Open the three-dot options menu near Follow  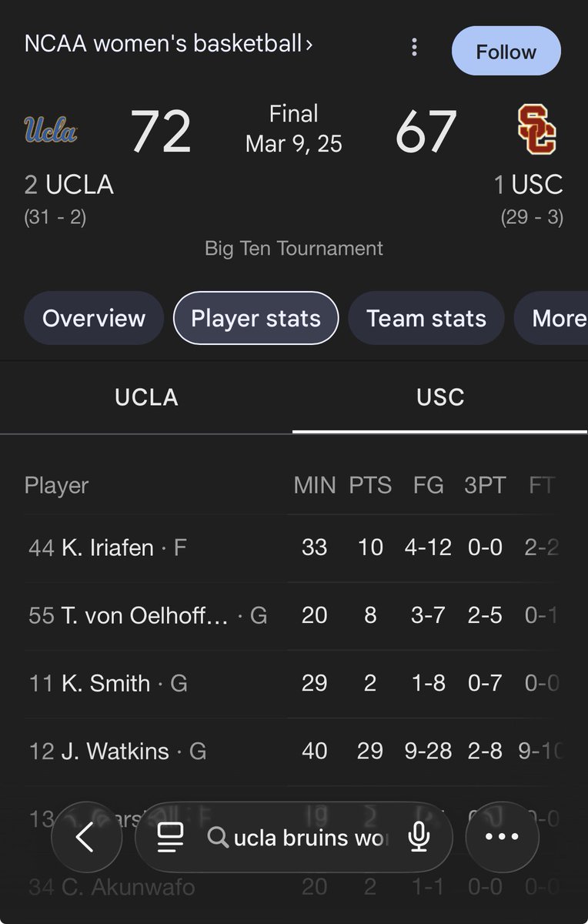(414, 48)
